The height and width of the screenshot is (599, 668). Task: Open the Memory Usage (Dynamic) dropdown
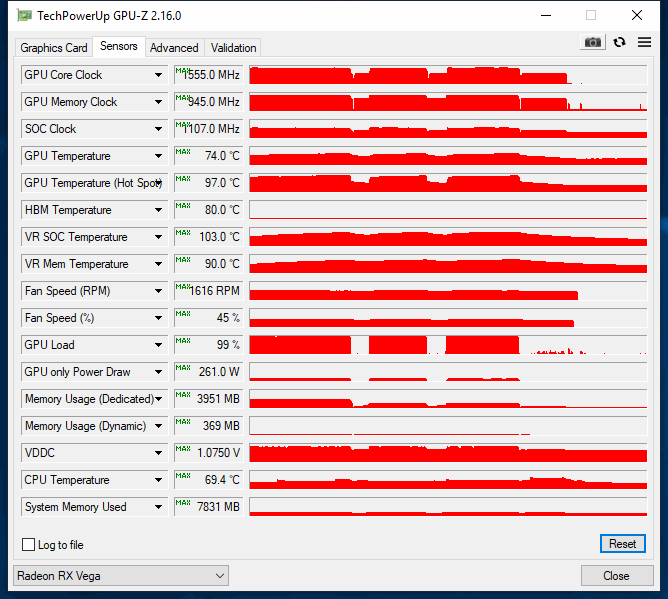tap(158, 426)
